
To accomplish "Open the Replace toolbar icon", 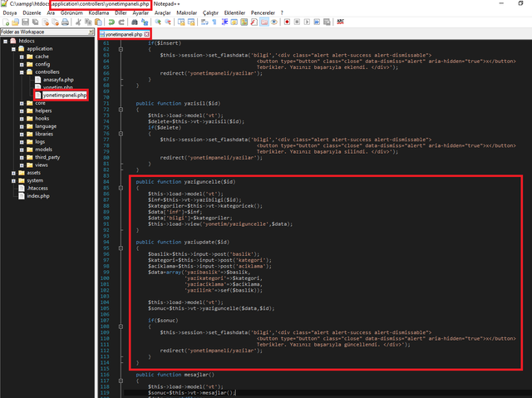I will pyautogui.click(x=145, y=22).
